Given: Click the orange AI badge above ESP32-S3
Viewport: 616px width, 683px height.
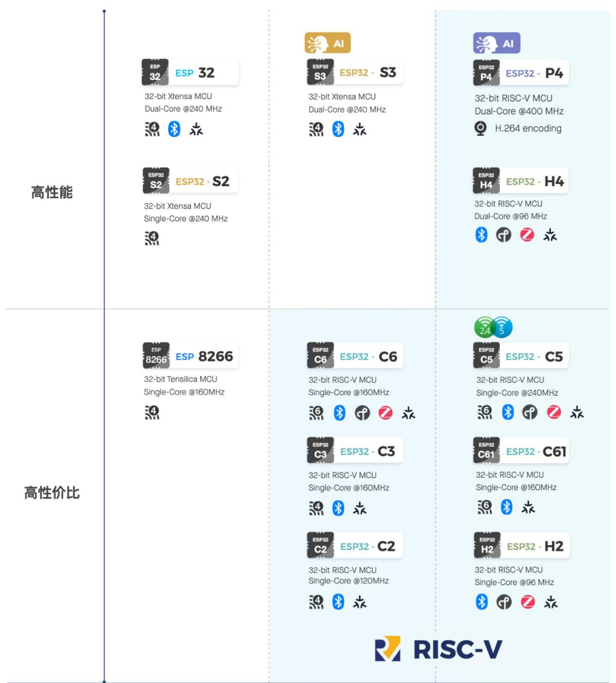Looking at the screenshot, I should coord(327,44).
